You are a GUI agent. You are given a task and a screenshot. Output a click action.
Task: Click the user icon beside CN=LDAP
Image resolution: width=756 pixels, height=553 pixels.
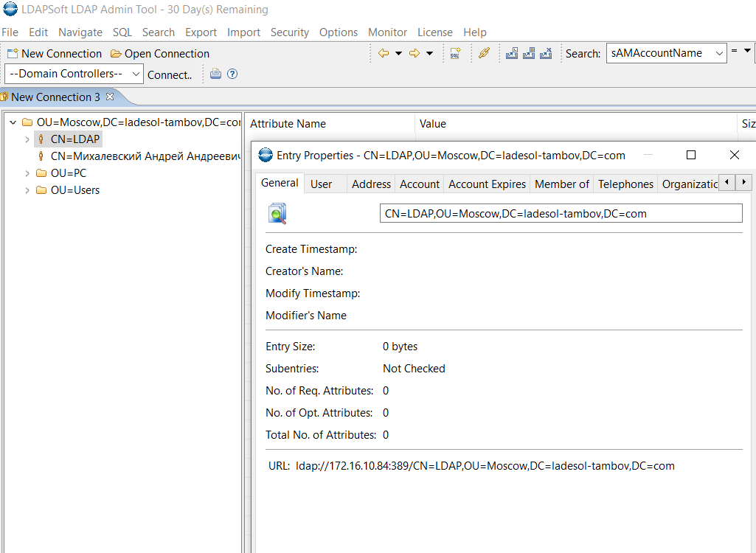click(41, 139)
